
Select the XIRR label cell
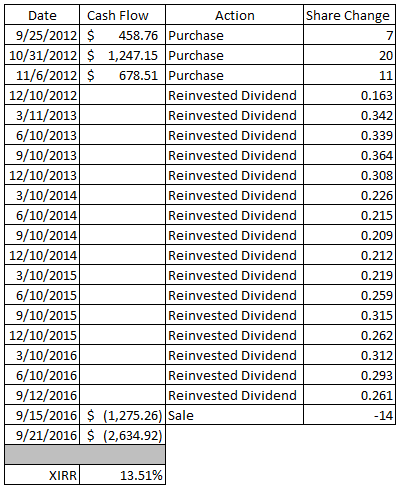pos(42,475)
